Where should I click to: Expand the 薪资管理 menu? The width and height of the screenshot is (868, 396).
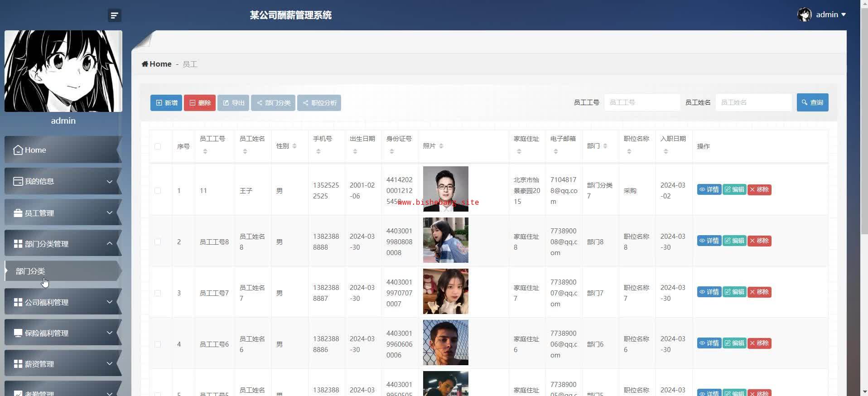click(63, 363)
